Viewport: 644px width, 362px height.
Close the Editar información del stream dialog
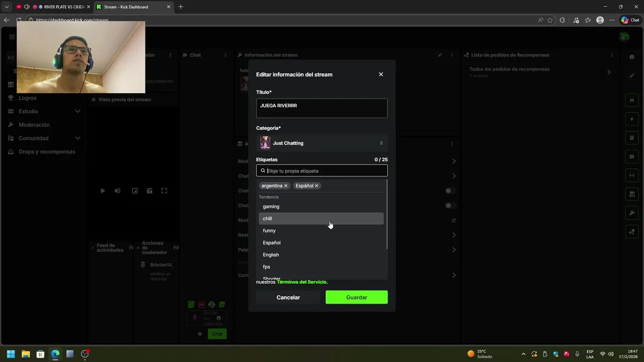pyautogui.click(x=381, y=74)
